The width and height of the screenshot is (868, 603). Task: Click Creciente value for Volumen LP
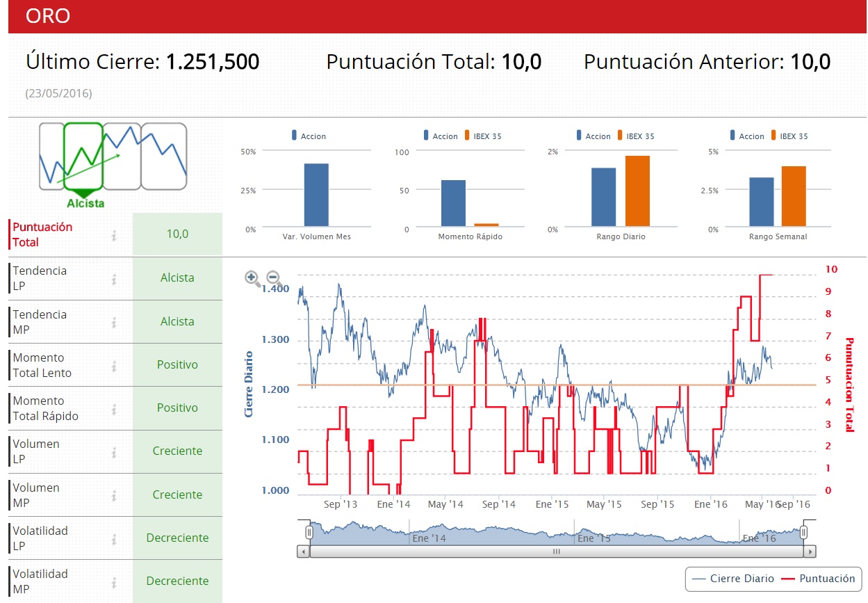177,451
